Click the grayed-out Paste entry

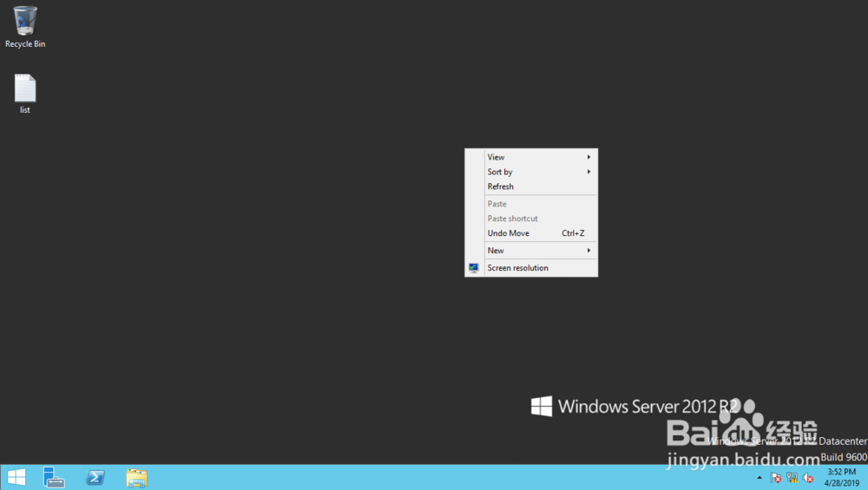(531, 204)
